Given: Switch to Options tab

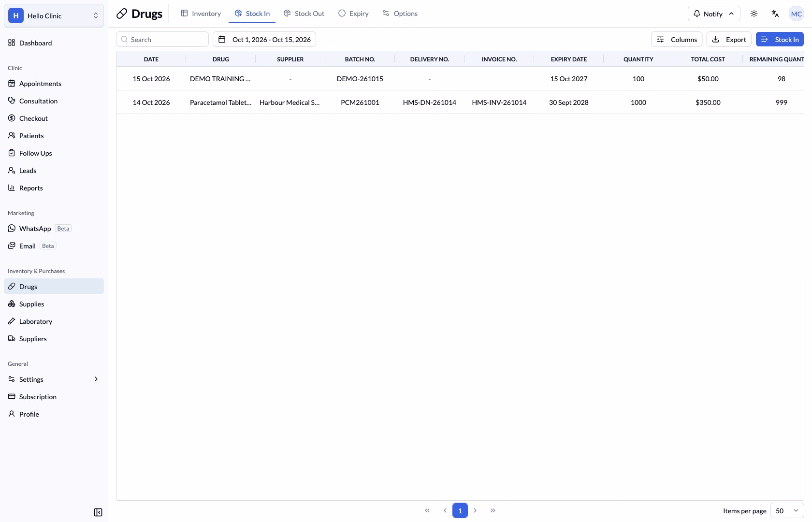Looking at the screenshot, I should point(400,14).
